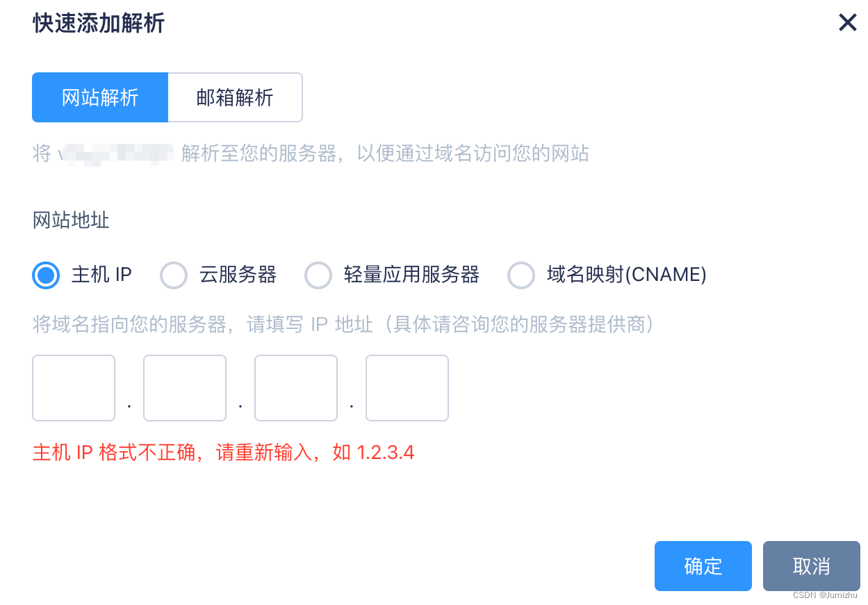Click the 网站地址 section label
868x605 pixels.
[x=70, y=220]
